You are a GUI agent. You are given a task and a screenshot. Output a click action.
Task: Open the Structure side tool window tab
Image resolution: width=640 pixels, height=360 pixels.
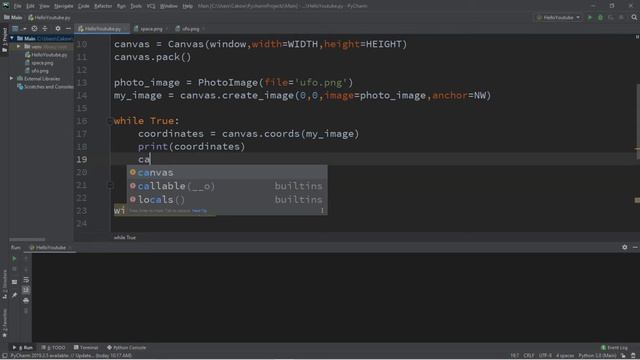(x=4, y=284)
